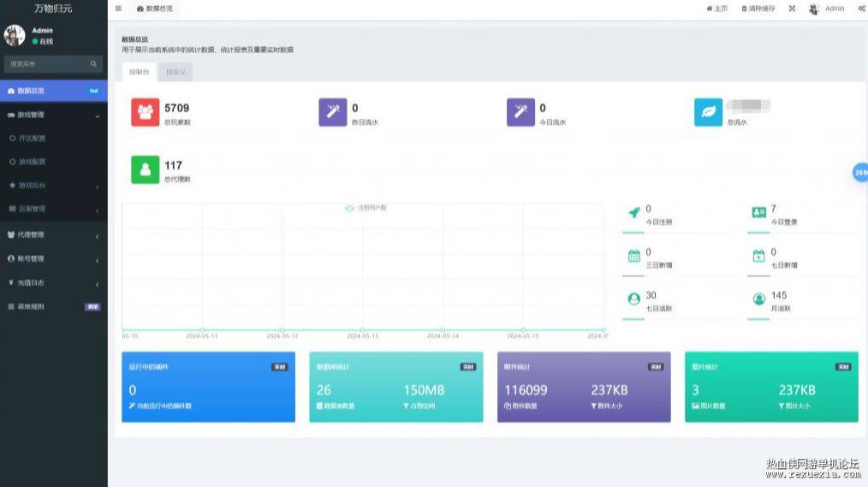Click the red total players (5709) icon
868x487 pixels.
coord(145,112)
